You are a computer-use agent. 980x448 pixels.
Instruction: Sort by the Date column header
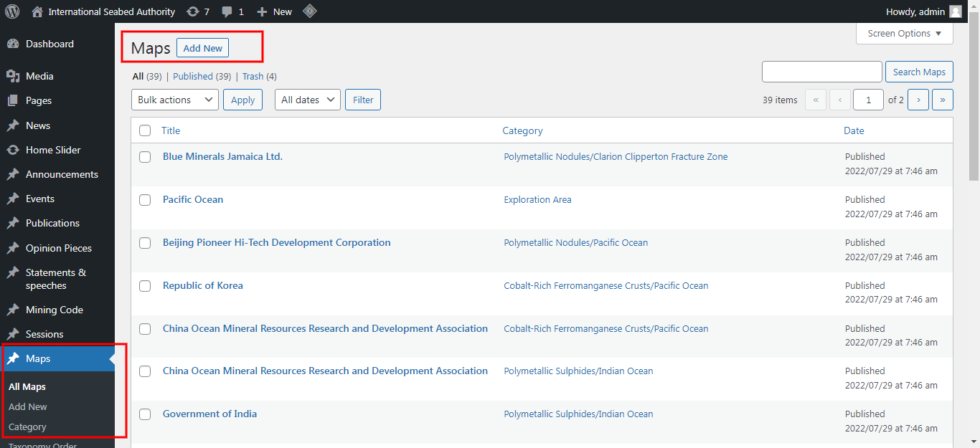(854, 130)
